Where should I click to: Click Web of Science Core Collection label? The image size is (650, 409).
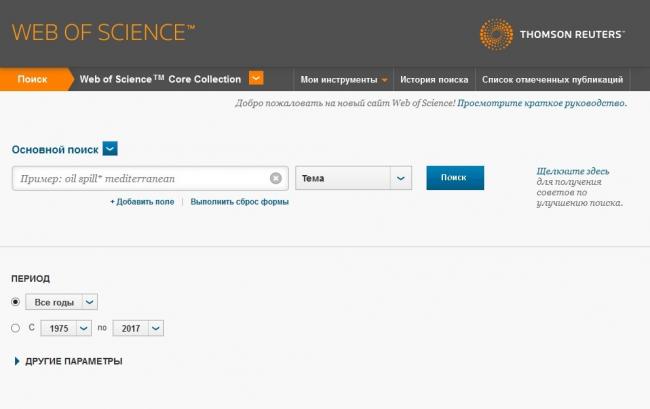(160, 79)
